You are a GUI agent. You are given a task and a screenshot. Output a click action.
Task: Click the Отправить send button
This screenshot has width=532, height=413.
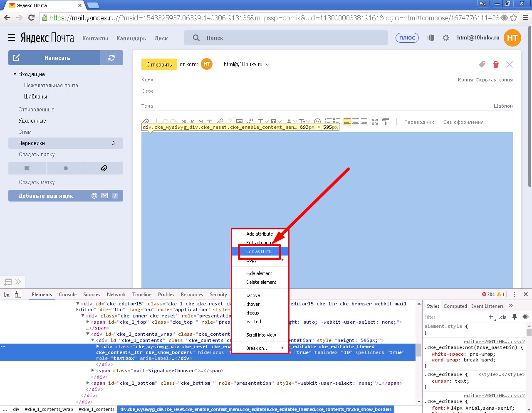[x=159, y=64]
